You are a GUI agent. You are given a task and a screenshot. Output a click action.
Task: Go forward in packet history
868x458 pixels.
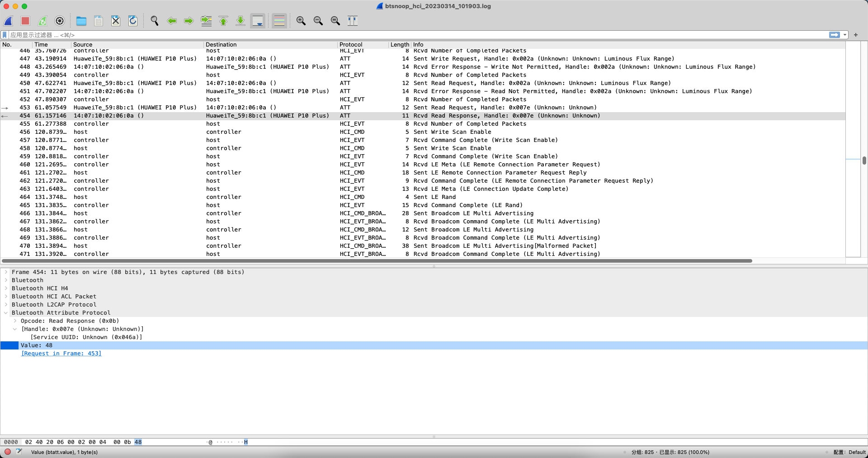coord(189,21)
